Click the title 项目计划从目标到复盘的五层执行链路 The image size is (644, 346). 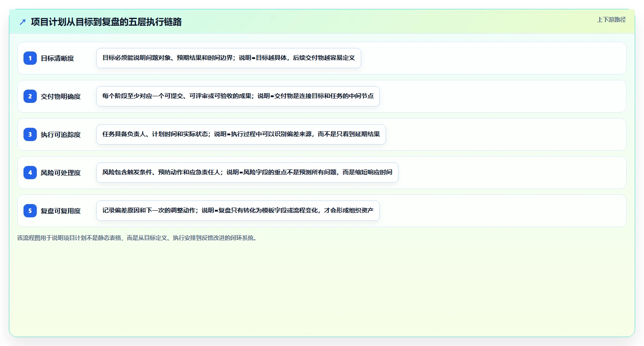[106, 22]
